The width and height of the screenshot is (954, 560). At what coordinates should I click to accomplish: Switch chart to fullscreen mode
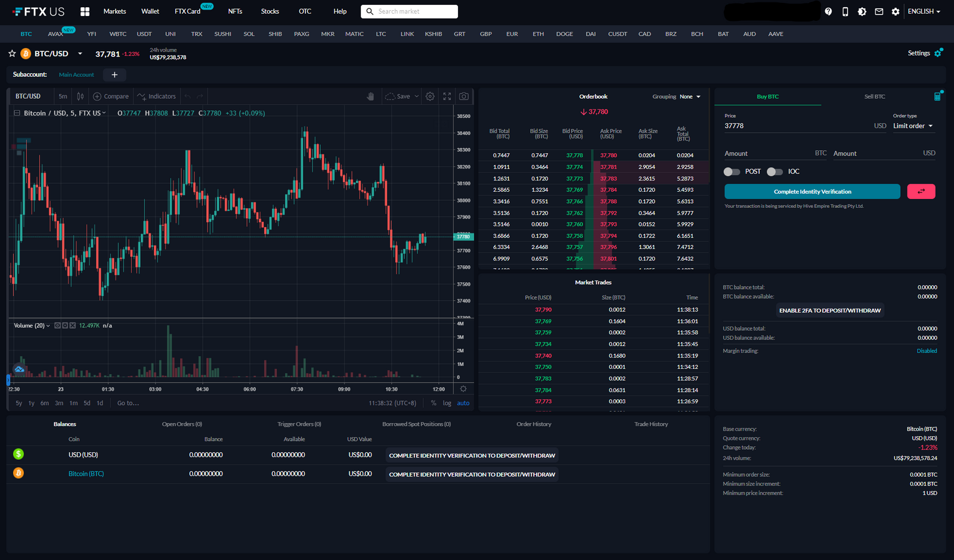click(447, 96)
